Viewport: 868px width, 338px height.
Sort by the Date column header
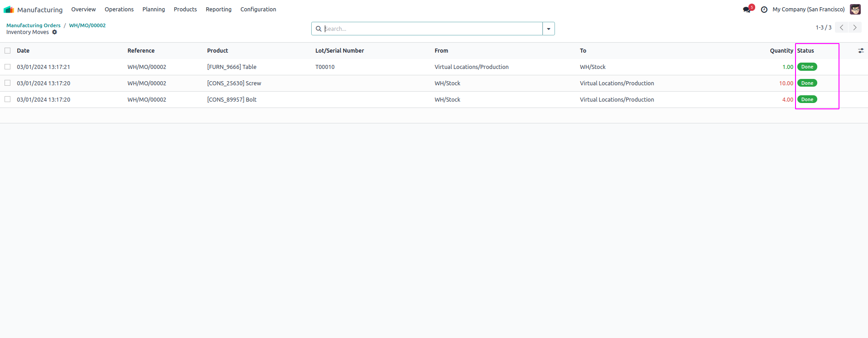[23, 51]
